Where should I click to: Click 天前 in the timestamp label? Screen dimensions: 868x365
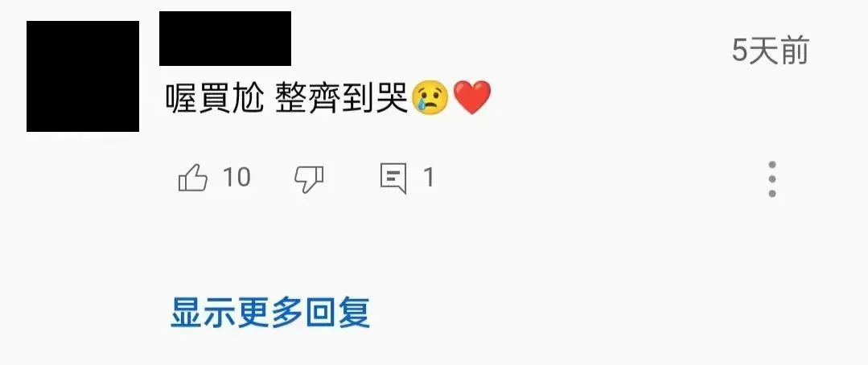click(779, 51)
